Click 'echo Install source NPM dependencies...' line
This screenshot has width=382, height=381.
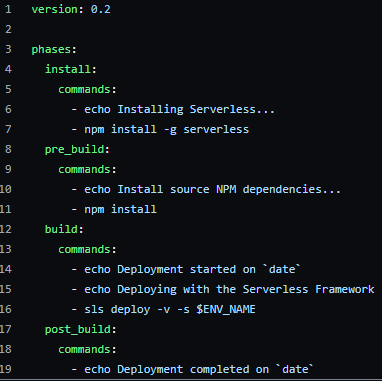212,189
